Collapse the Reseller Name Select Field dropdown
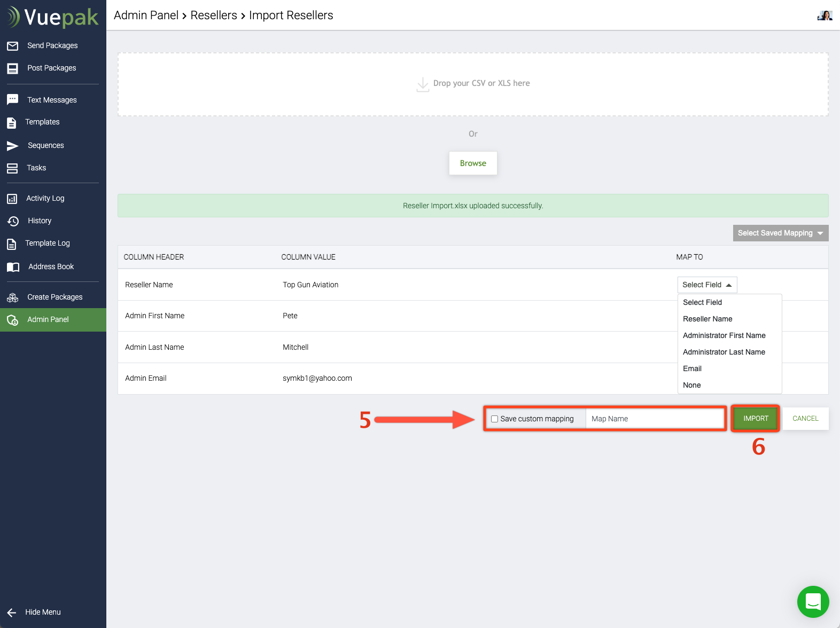Image resolution: width=840 pixels, height=628 pixels. point(707,285)
